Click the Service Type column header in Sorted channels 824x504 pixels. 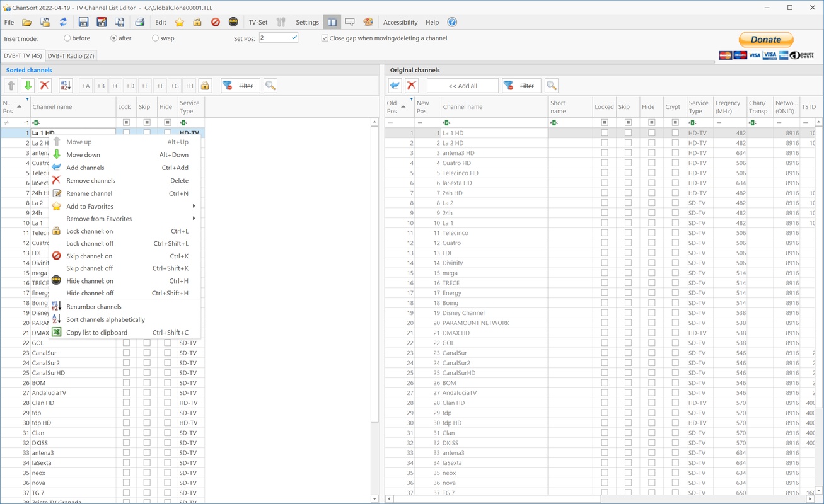coord(191,106)
